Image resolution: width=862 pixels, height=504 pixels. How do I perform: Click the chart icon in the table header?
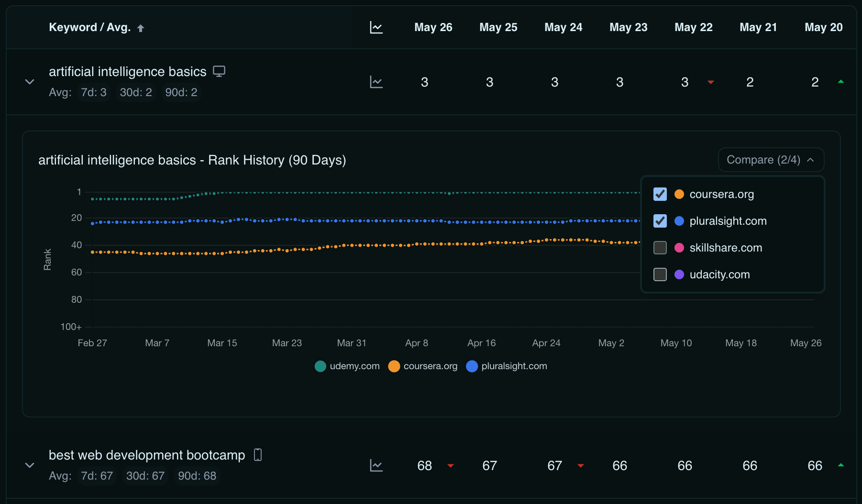tap(376, 27)
